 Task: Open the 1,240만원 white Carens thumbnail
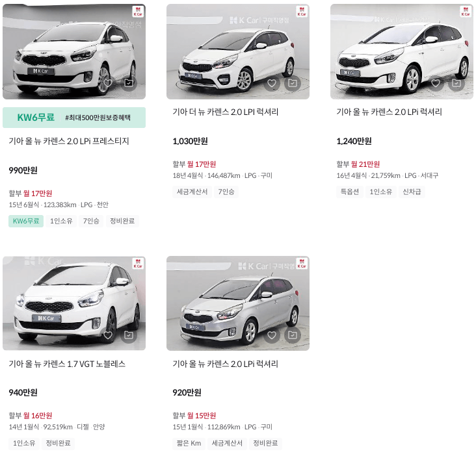(402, 51)
